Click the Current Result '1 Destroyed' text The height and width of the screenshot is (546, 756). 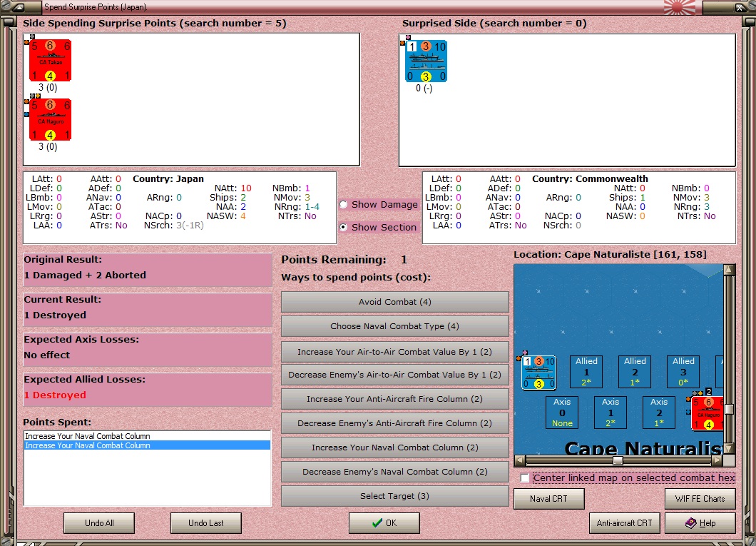[55, 315]
